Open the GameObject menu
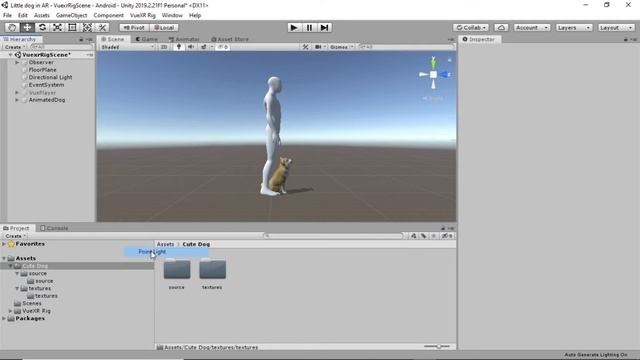This screenshot has width=640, height=360. [71, 15]
